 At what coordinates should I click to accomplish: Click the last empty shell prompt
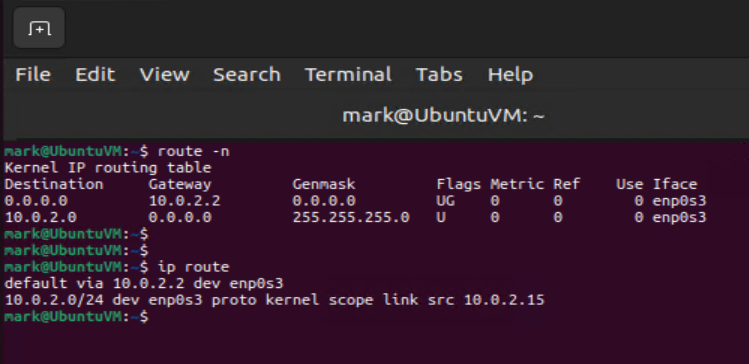coord(76,316)
